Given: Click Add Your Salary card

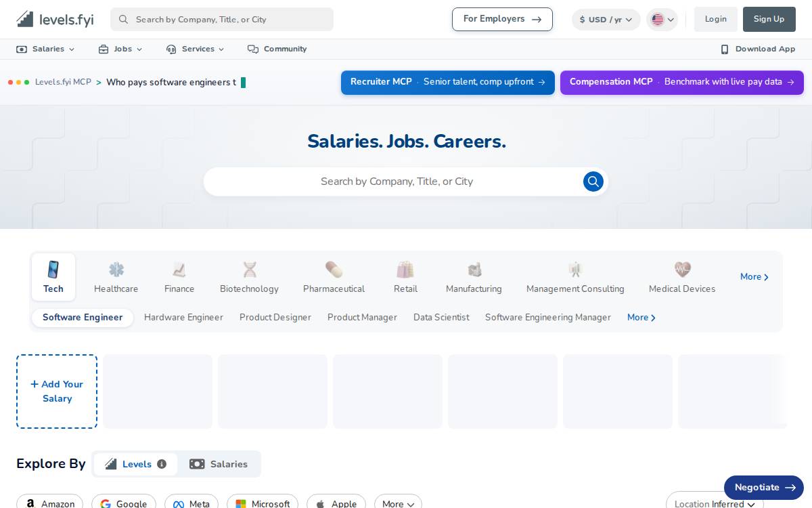Looking at the screenshot, I should 57,391.
